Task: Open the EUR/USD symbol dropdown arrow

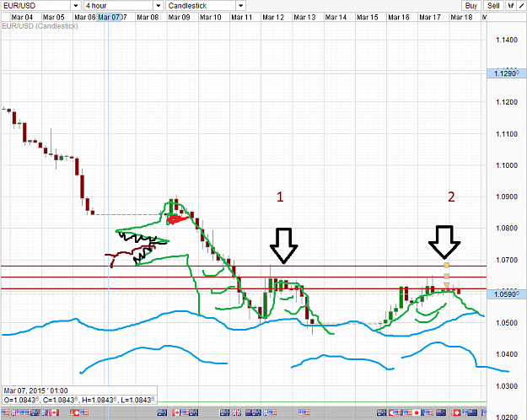Action: coord(76,6)
